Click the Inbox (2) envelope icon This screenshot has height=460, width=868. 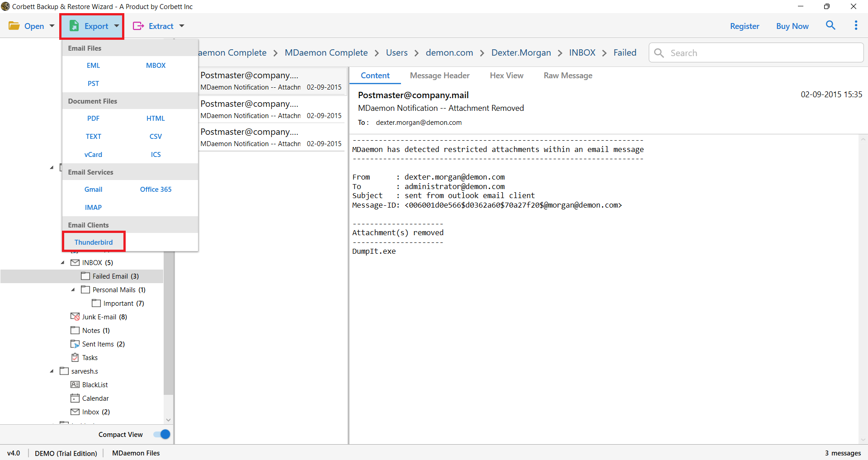(x=75, y=412)
